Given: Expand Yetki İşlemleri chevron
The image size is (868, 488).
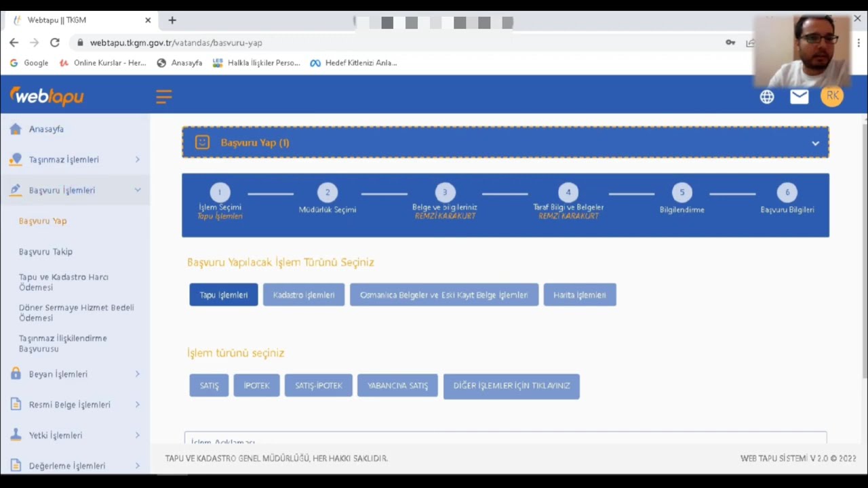Looking at the screenshot, I should (137, 435).
